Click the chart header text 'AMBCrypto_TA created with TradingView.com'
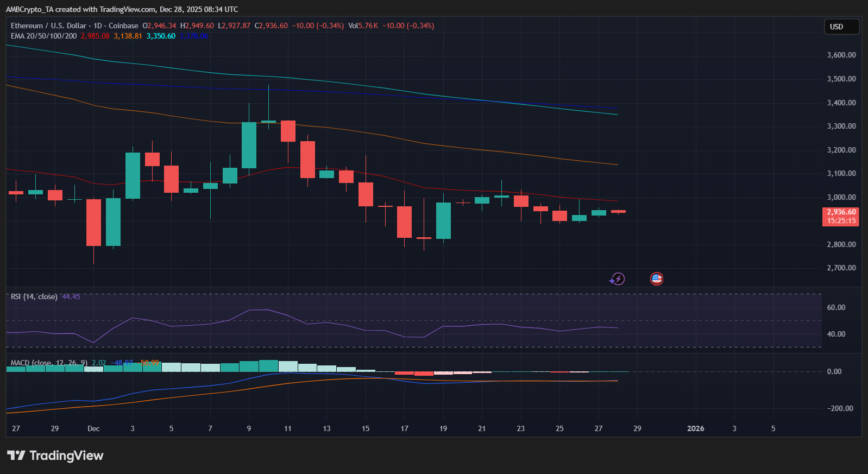This screenshot has width=868, height=474. (x=80, y=9)
